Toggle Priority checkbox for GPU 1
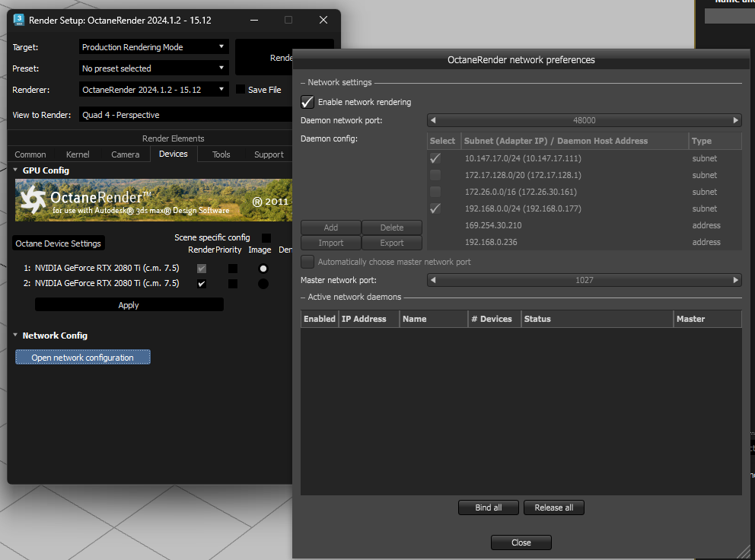The image size is (755, 560). (233, 269)
